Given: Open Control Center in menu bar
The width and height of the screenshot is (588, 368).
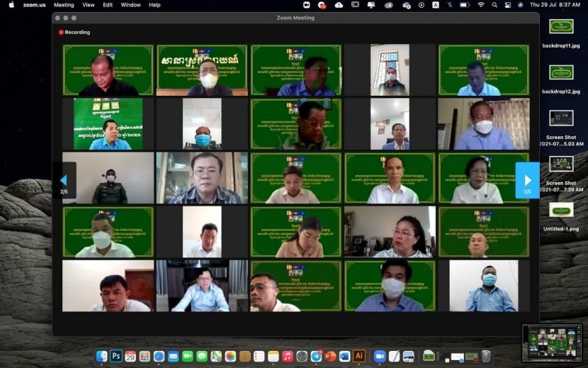Looking at the screenshot, I should coord(508,5).
